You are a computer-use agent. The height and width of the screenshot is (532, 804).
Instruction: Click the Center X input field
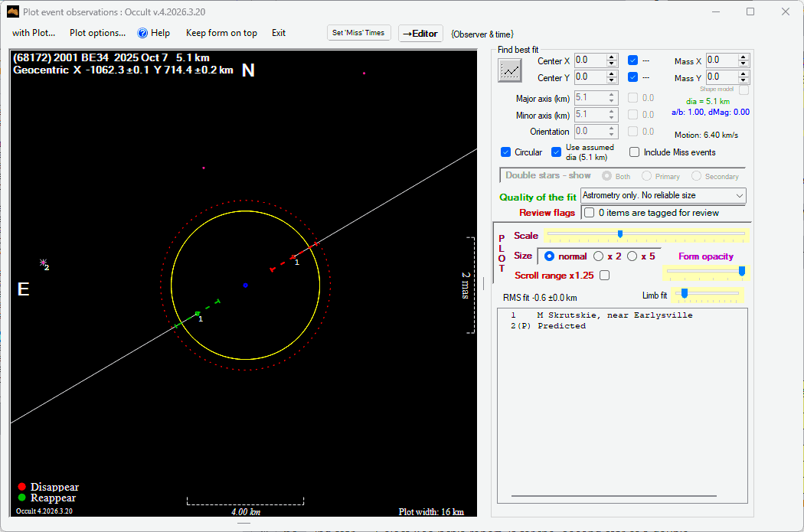click(590, 60)
